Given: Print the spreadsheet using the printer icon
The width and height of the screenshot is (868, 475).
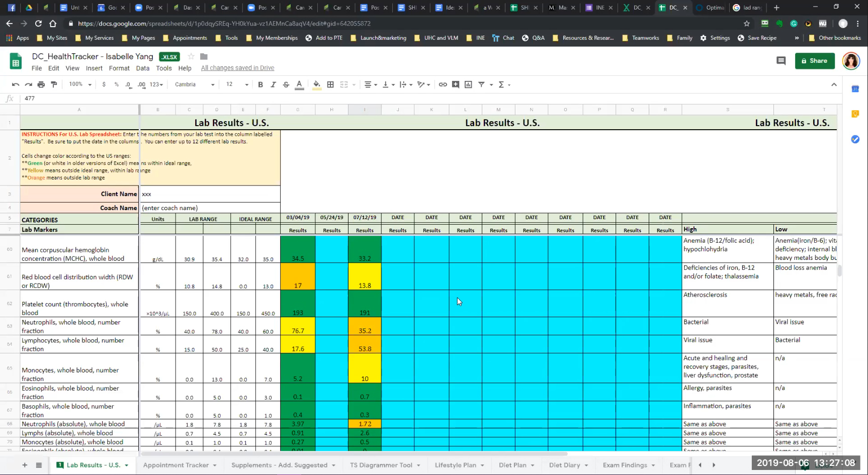Looking at the screenshot, I should (41, 84).
